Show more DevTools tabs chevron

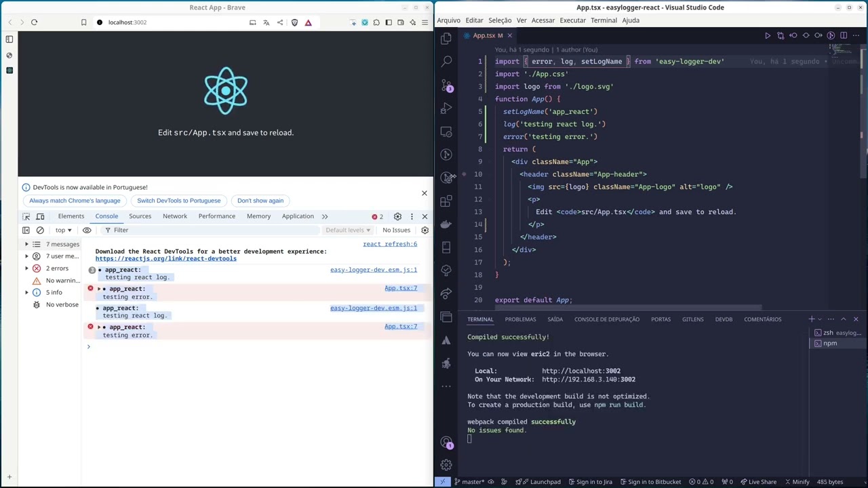pos(325,216)
